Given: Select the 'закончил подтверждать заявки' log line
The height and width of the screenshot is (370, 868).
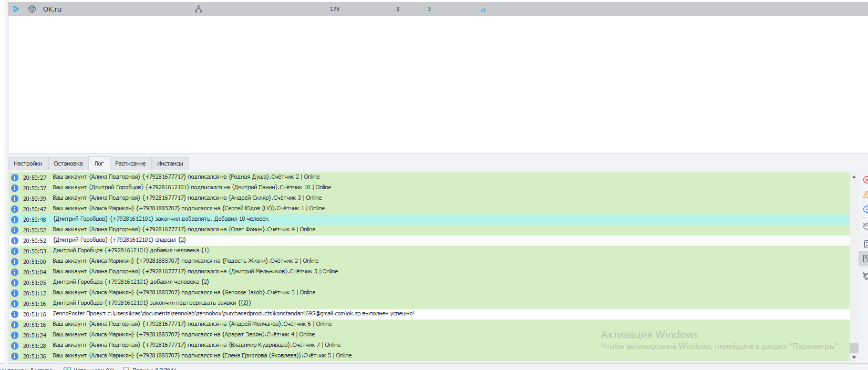Looking at the screenshot, I should 429,303.
